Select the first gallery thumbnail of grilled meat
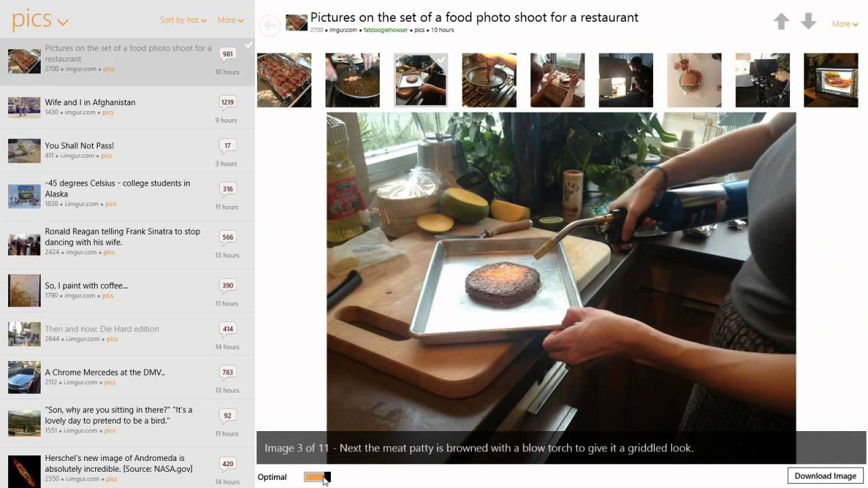The width and height of the screenshot is (868, 488). point(284,80)
